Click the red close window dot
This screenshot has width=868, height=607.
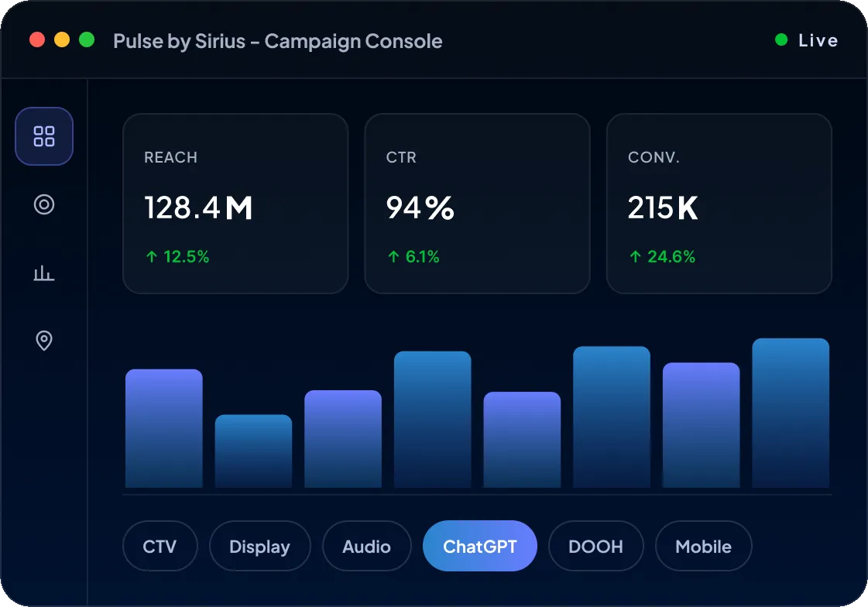(37, 39)
